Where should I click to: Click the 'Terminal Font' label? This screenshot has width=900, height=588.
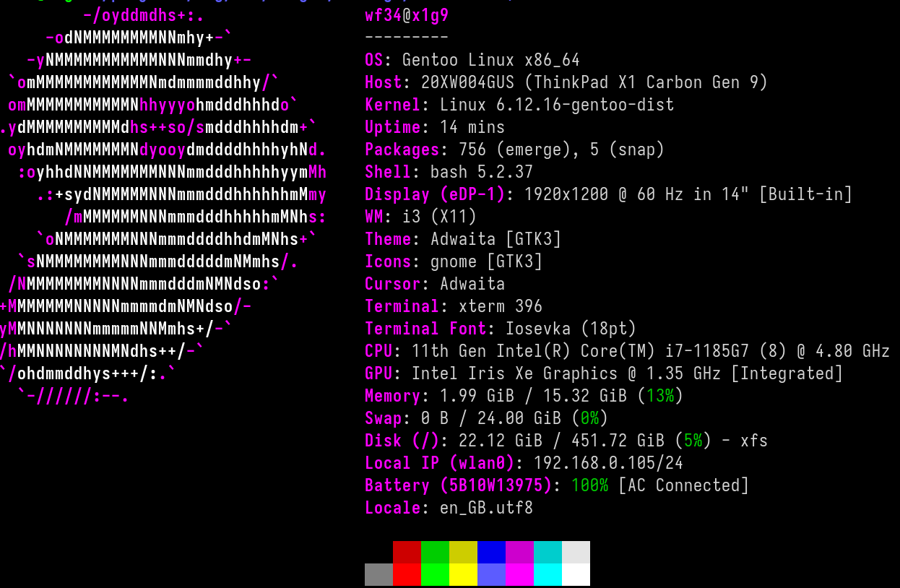425,329
